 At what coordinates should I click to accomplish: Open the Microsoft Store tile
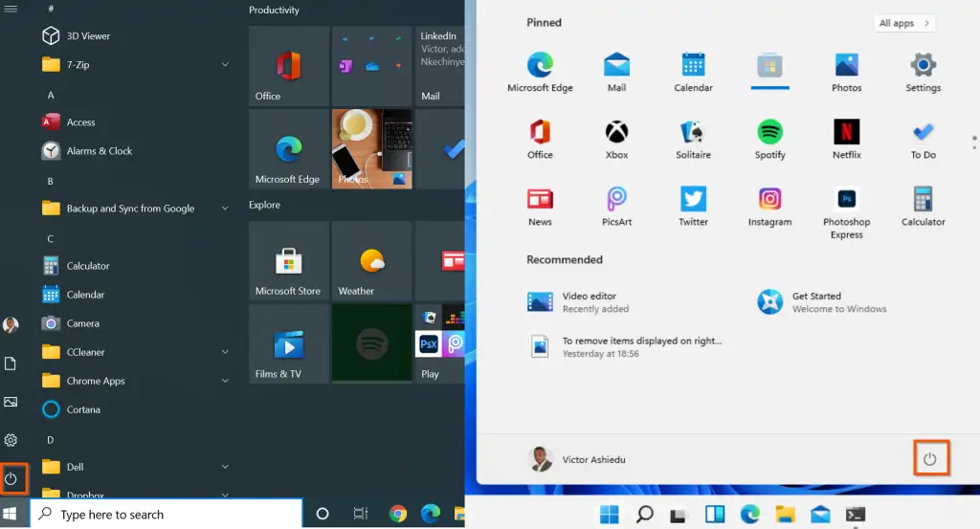pyautogui.click(x=289, y=260)
